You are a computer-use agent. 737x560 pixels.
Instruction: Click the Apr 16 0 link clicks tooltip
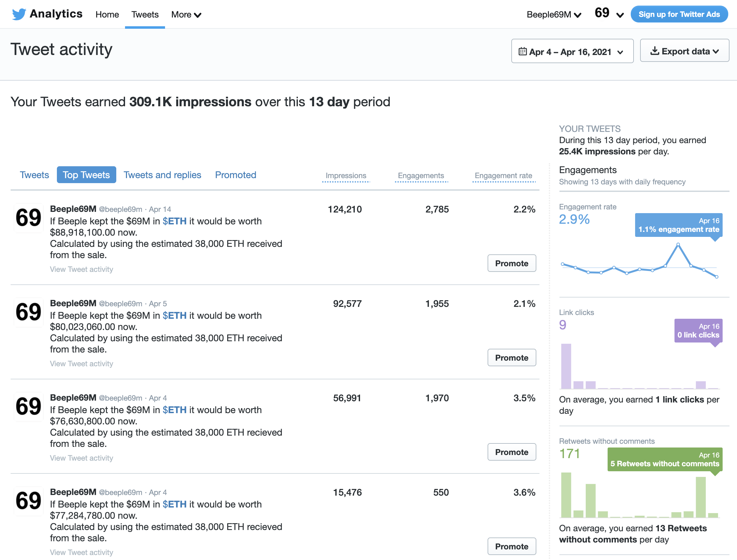click(x=698, y=331)
